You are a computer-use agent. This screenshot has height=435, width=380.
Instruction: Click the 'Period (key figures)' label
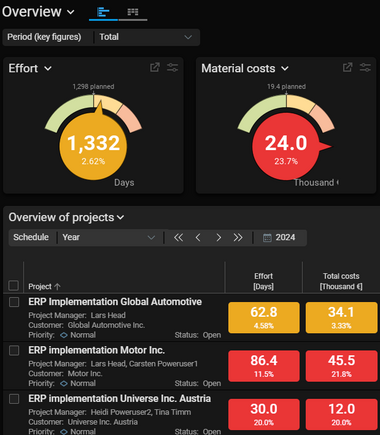(x=44, y=37)
